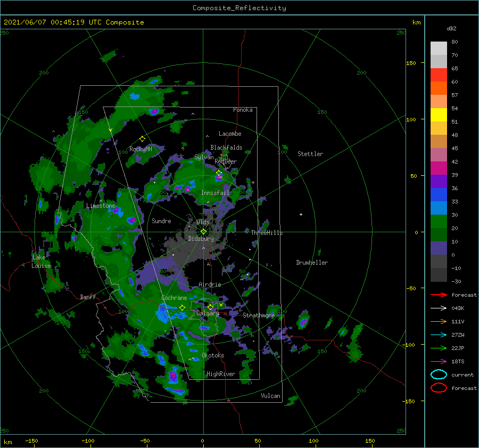Click the 04DK legend text

458,308
